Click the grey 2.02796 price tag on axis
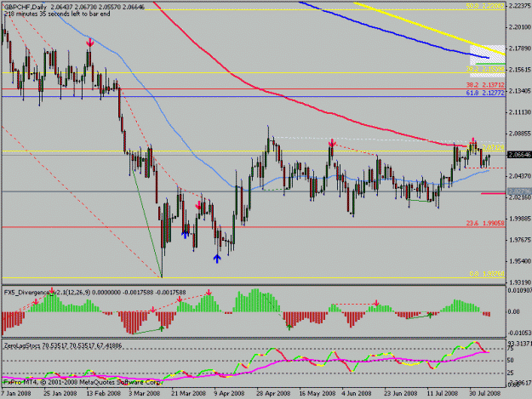The height and width of the screenshot is (399, 532). (519, 191)
